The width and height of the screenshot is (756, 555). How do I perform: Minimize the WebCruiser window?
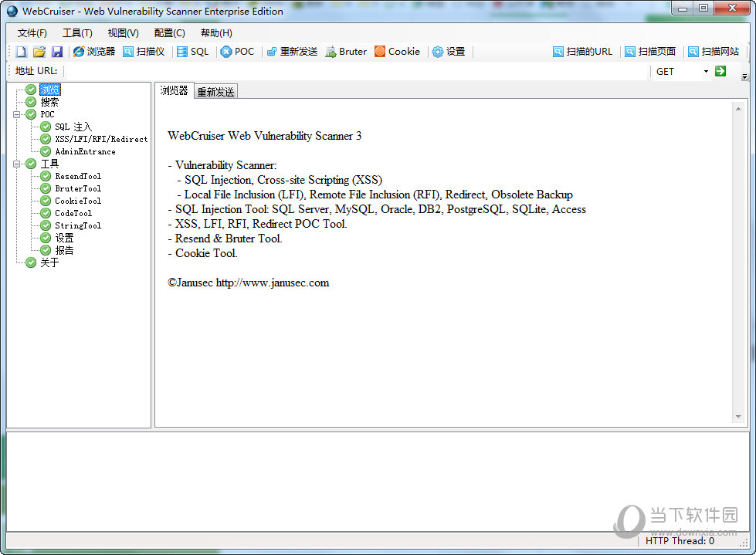(x=683, y=8)
